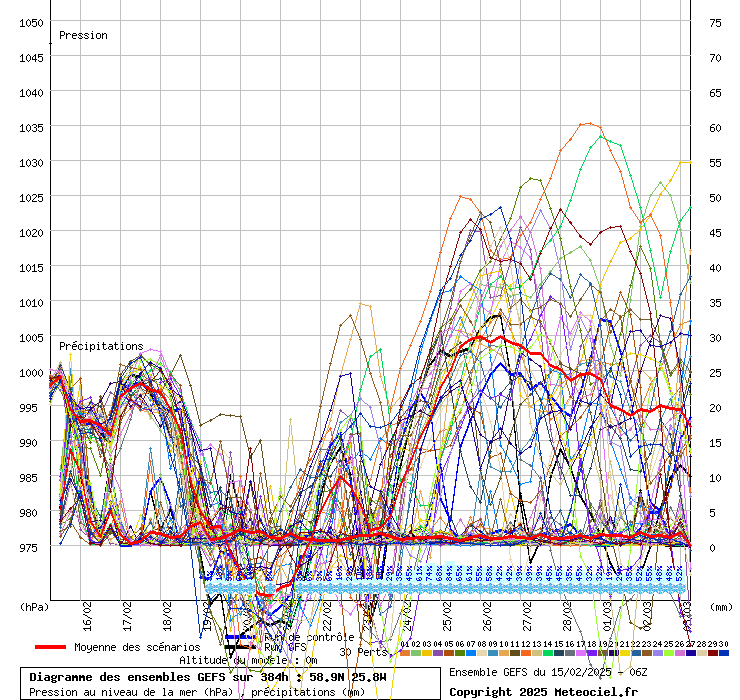Click the 10 precipitation axis label
Image resolution: width=740 pixels, height=700 pixels.
point(715,478)
